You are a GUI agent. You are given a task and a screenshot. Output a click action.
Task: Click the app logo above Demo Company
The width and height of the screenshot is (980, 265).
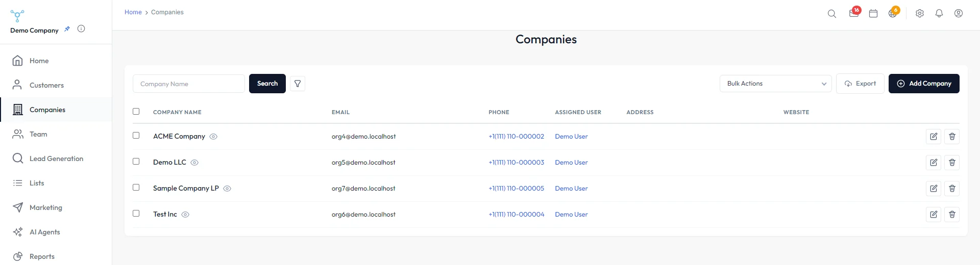point(17,16)
